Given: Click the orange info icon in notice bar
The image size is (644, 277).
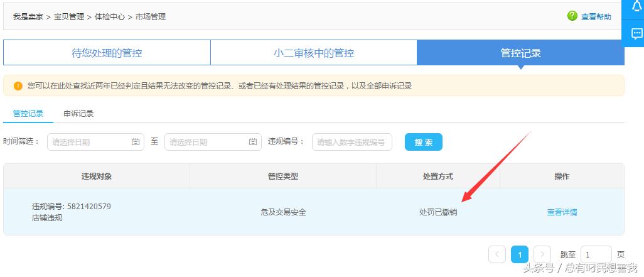Looking at the screenshot, I should [x=18, y=86].
